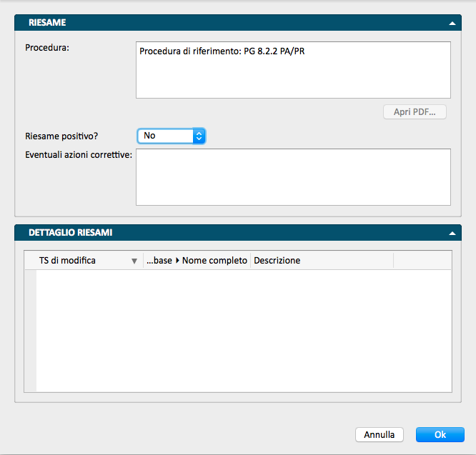Focus the Procedura text field
476x455 pixels.
click(x=293, y=70)
